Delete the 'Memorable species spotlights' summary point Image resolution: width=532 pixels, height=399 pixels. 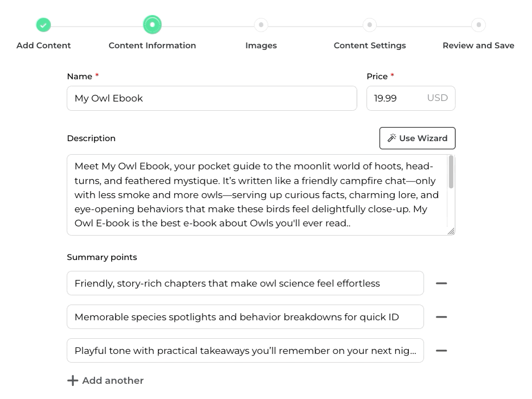[441, 317]
